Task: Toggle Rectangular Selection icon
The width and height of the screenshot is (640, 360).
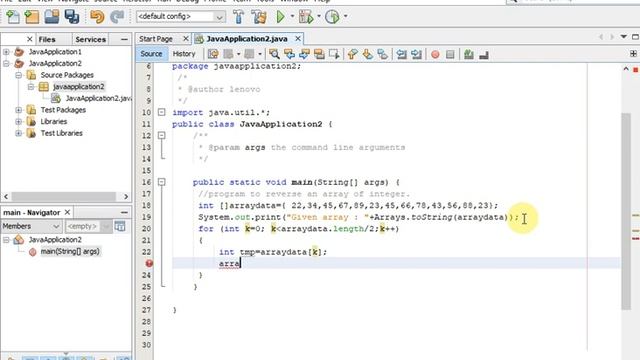Action: [334, 54]
